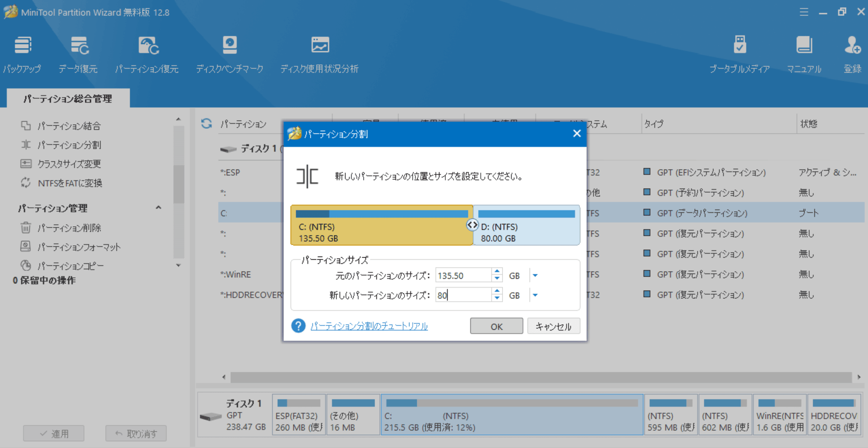Open the hamburger menu in title bar

[x=804, y=12]
